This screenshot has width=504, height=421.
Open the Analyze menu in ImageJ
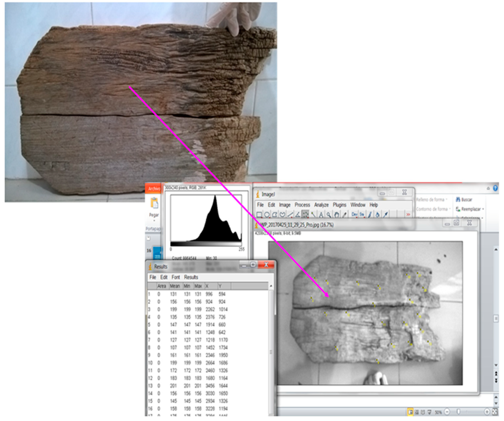[x=321, y=205]
